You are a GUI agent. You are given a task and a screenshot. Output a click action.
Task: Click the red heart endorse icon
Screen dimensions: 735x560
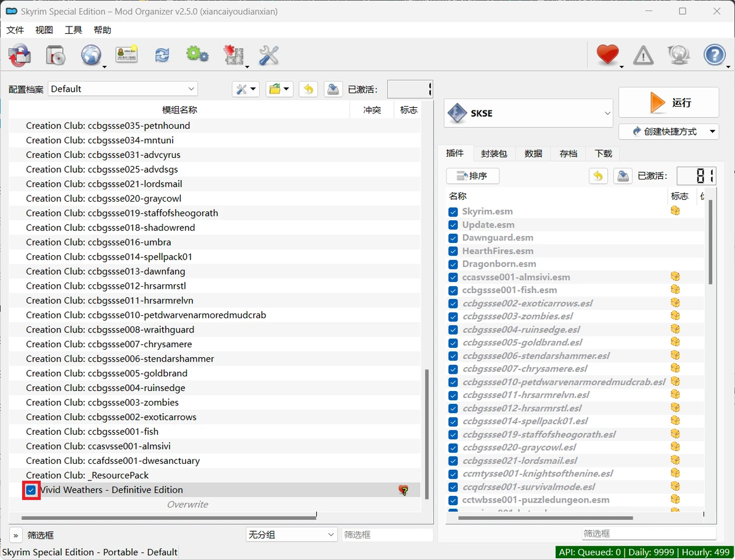(607, 55)
